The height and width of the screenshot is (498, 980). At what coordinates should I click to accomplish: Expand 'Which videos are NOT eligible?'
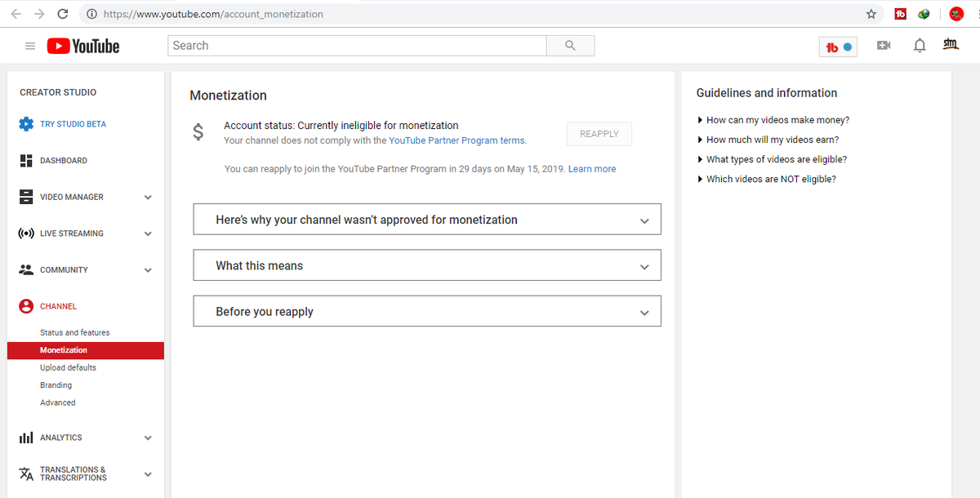click(x=767, y=179)
